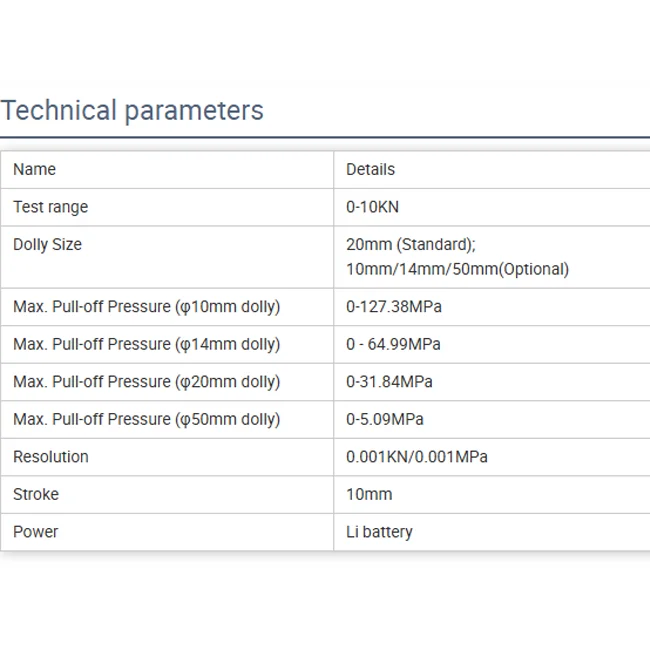Click the 0-31.84MPa value
This screenshot has height=650, width=650.
(x=389, y=382)
